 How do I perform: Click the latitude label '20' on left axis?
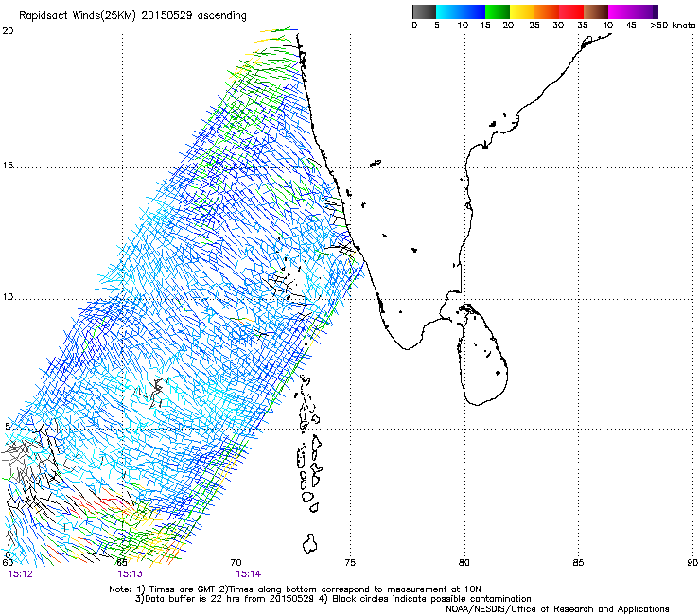coord(8,31)
